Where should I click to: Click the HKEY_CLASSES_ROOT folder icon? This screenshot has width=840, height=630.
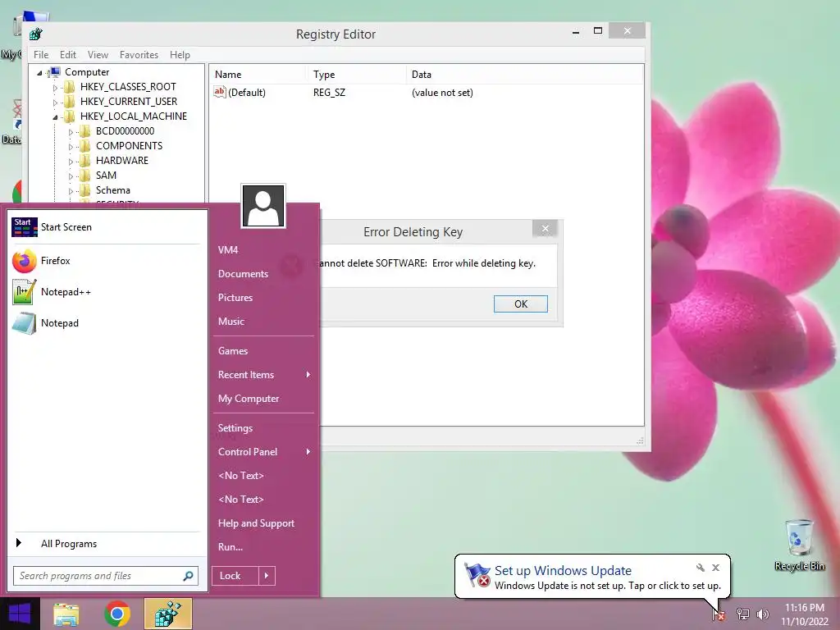pos(70,87)
